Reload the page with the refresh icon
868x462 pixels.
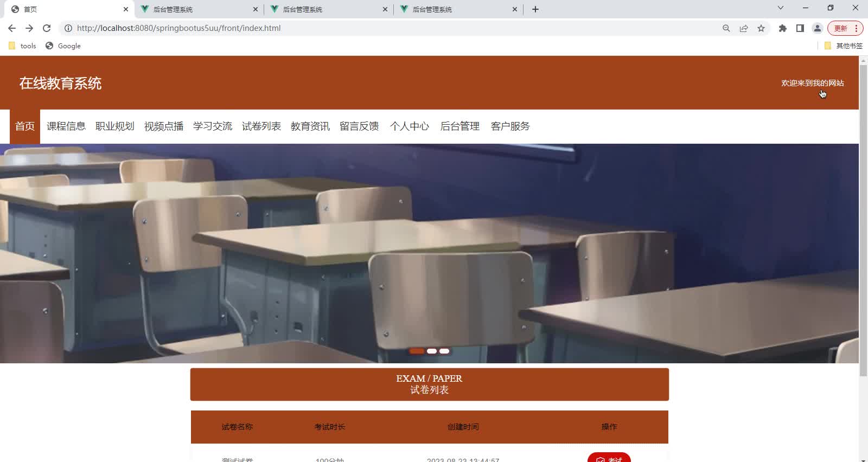pos(47,28)
